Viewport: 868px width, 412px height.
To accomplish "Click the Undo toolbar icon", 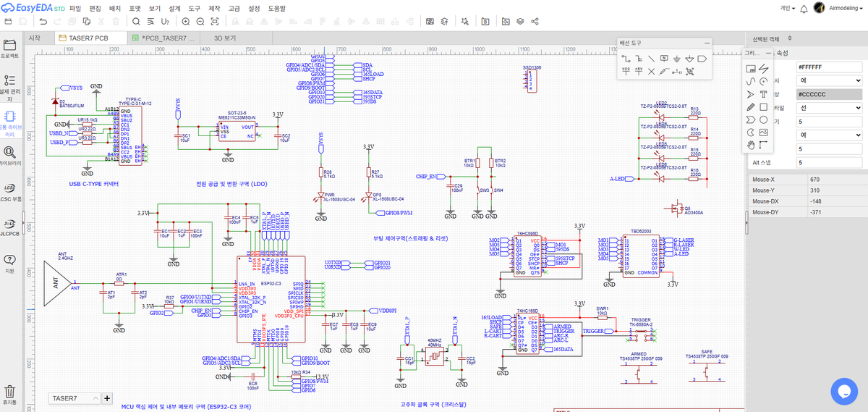I will [x=43, y=21].
